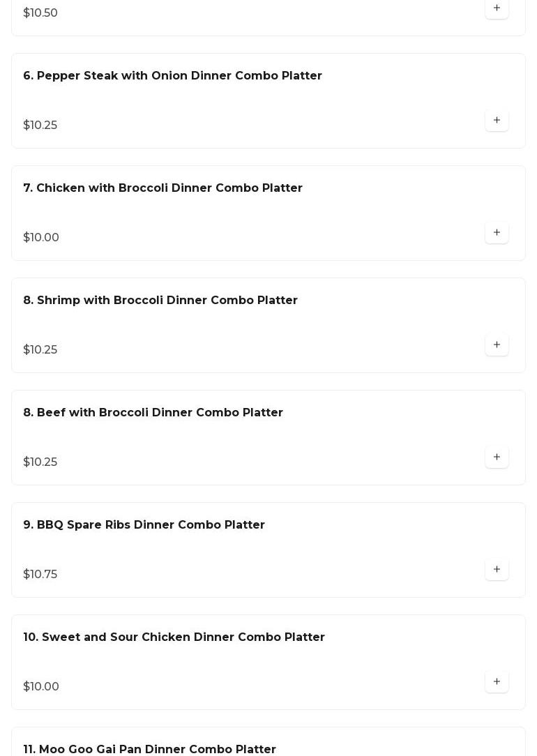Click the Beef with Broccoli Dinner Combo title

coord(153,412)
